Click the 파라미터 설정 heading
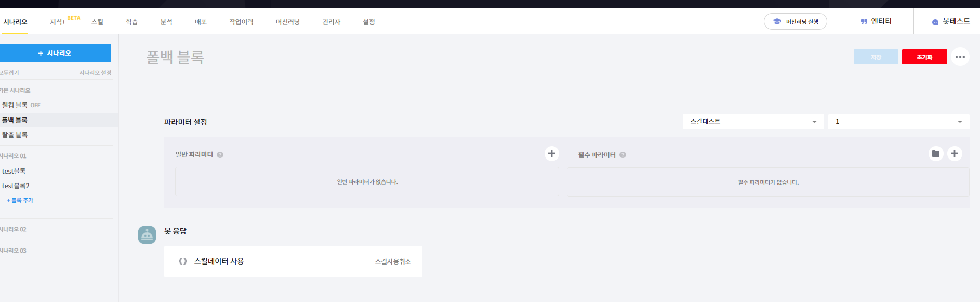The height and width of the screenshot is (302, 980). tap(186, 122)
